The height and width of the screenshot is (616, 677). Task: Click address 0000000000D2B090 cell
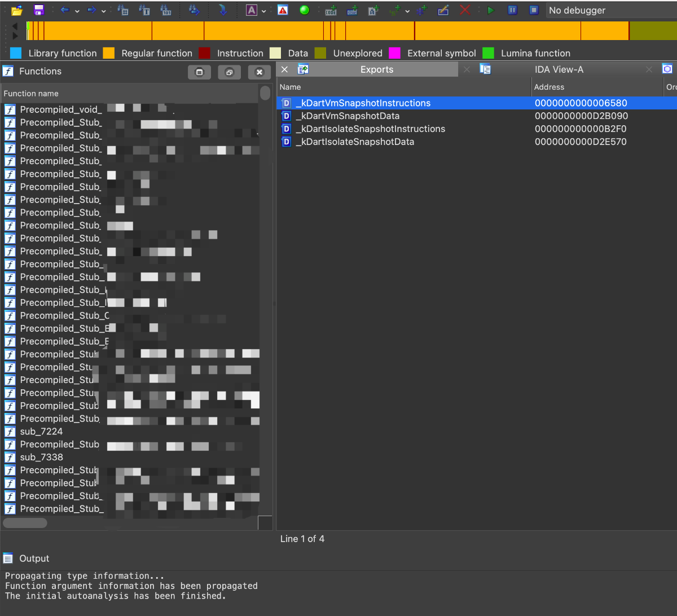coord(581,116)
